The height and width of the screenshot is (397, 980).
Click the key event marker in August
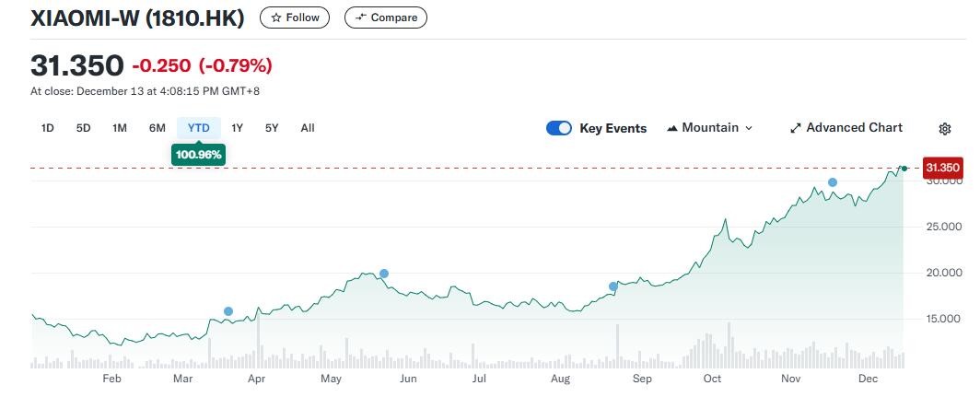pyautogui.click(x=613, y=286)
